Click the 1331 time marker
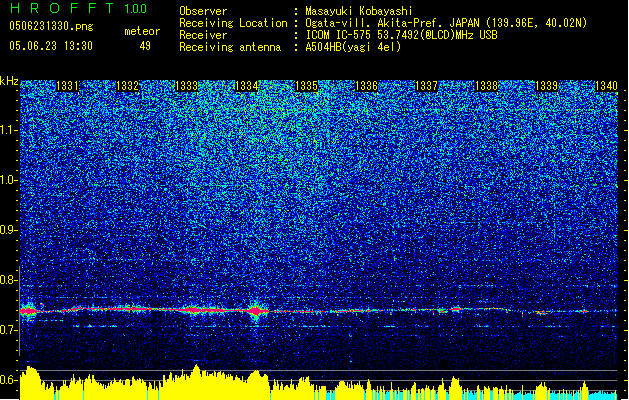 coord(67,86)
